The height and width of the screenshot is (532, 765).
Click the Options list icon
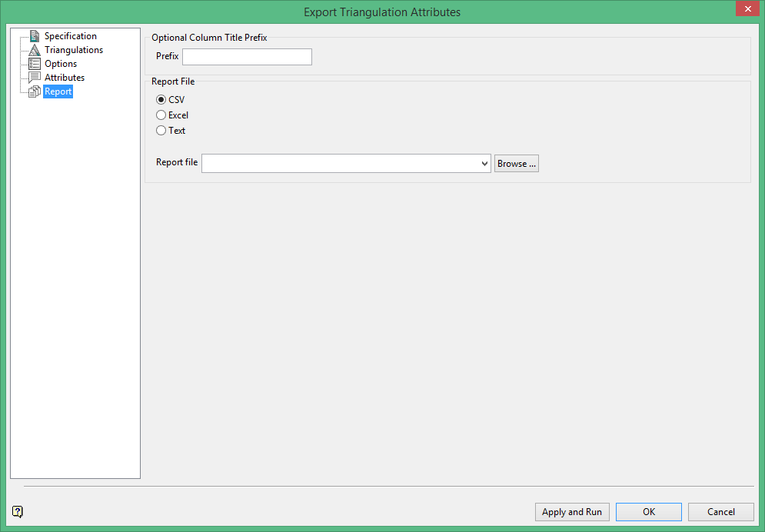click(34, 64)
